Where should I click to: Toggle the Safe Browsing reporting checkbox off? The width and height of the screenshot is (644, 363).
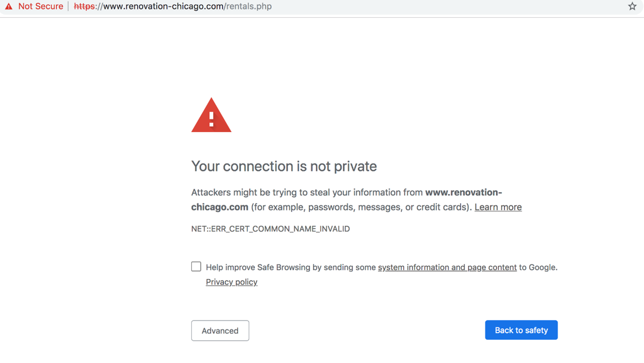pos(196,266)
